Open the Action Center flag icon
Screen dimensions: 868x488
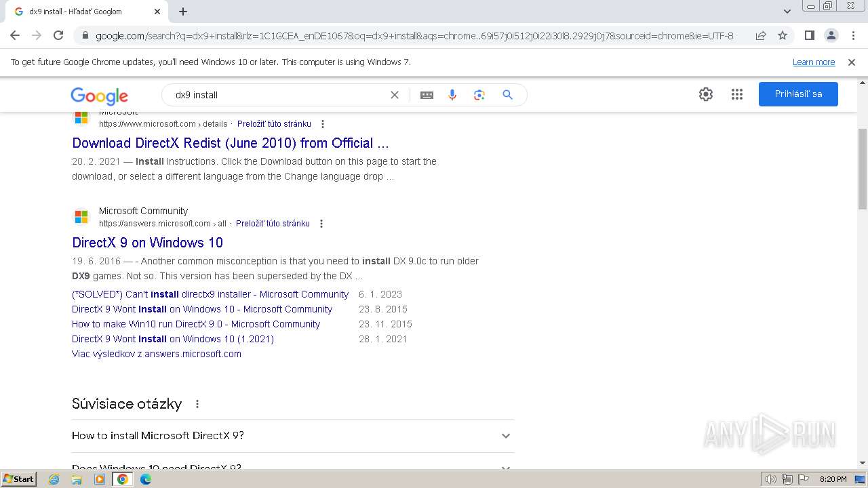point(803,479)
